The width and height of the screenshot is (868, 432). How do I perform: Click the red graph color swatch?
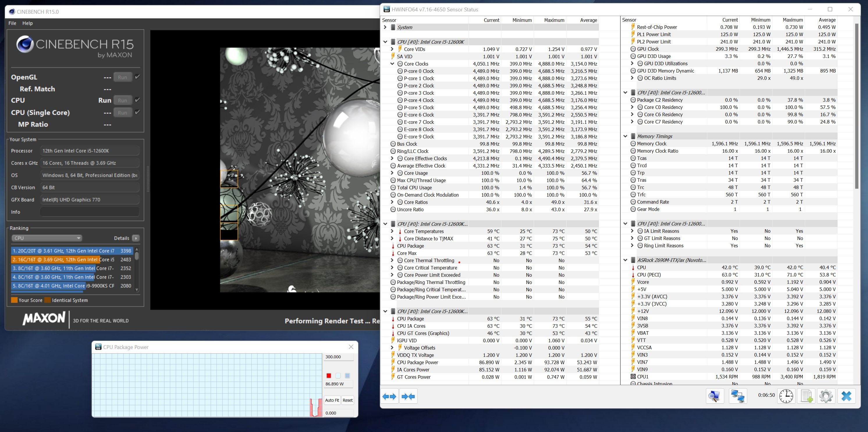[329, 376]
